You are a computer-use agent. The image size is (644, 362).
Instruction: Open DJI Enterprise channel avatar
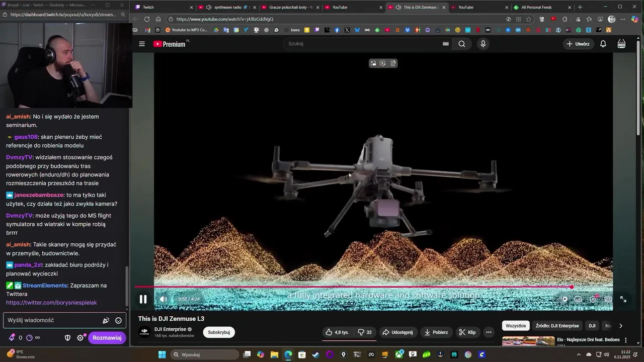coord(144,332)
